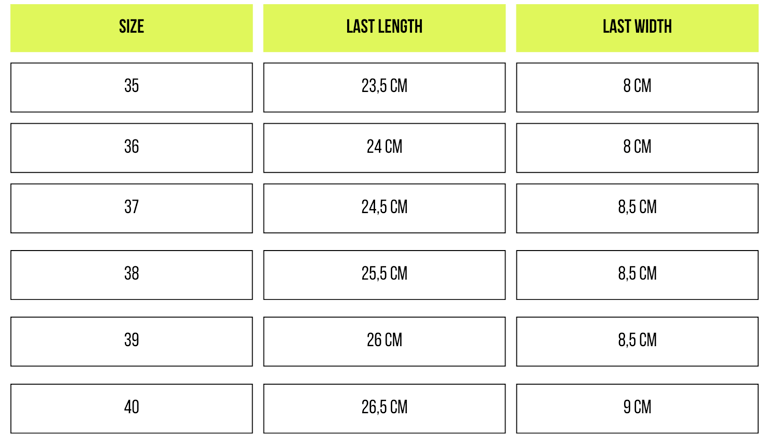Select the size 36 cell
768x445 pixels.
pos(131,148)
